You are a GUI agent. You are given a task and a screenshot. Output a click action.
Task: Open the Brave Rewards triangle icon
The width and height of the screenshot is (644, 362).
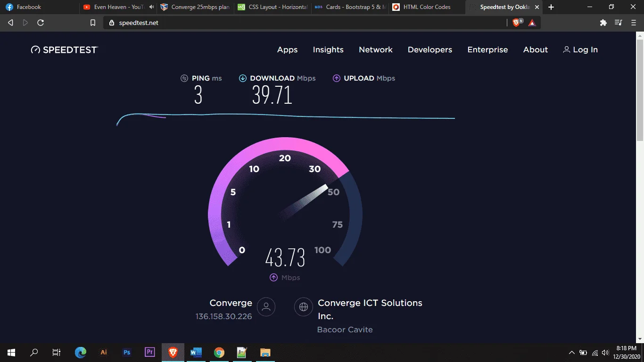coord(532,23)
